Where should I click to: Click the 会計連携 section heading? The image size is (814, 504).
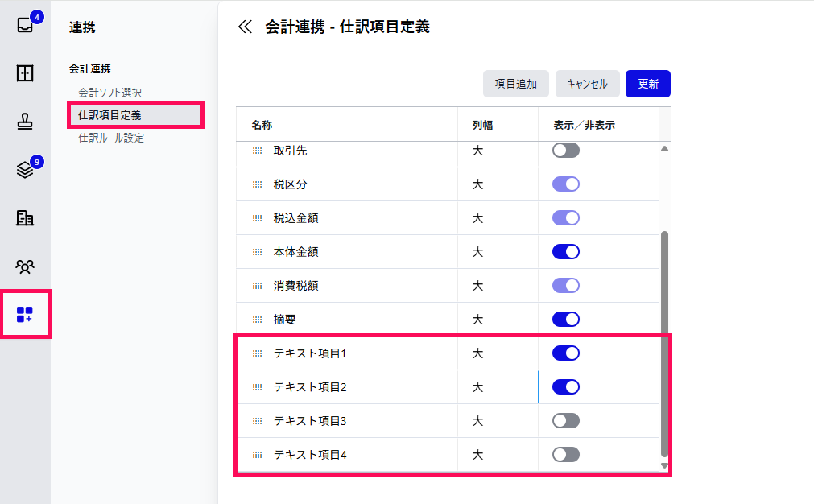(x=90, y=68)
